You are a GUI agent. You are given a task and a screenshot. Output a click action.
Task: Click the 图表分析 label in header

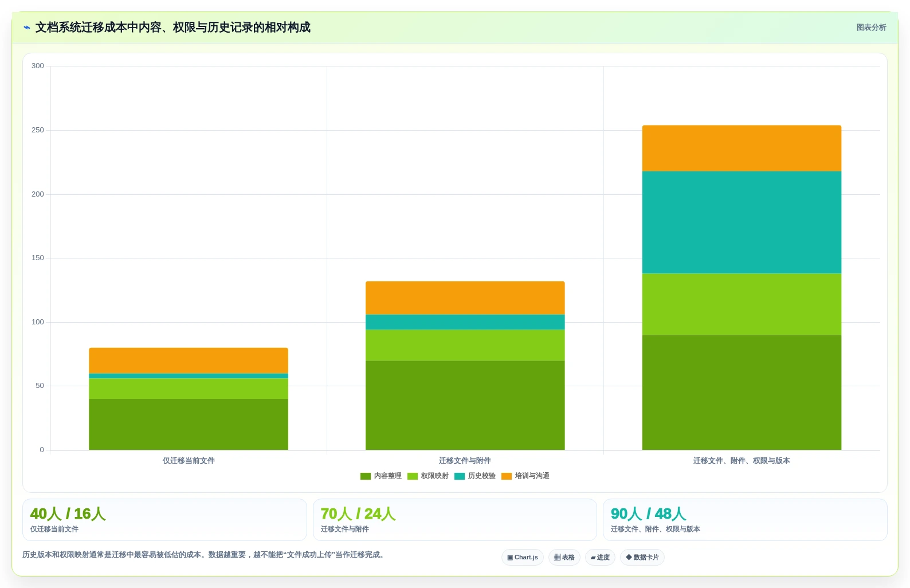(x=871, y=28)
